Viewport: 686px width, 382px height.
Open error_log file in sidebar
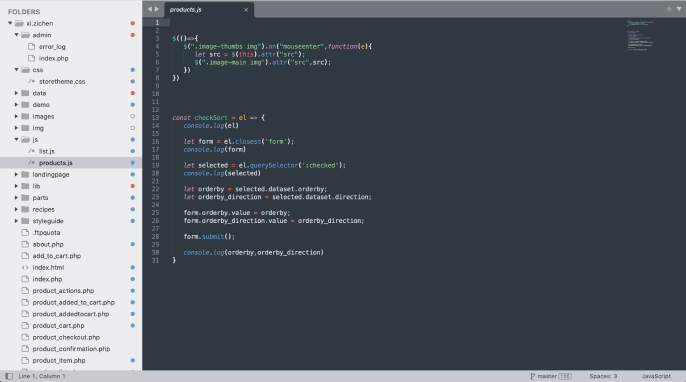tap(52, 47)
